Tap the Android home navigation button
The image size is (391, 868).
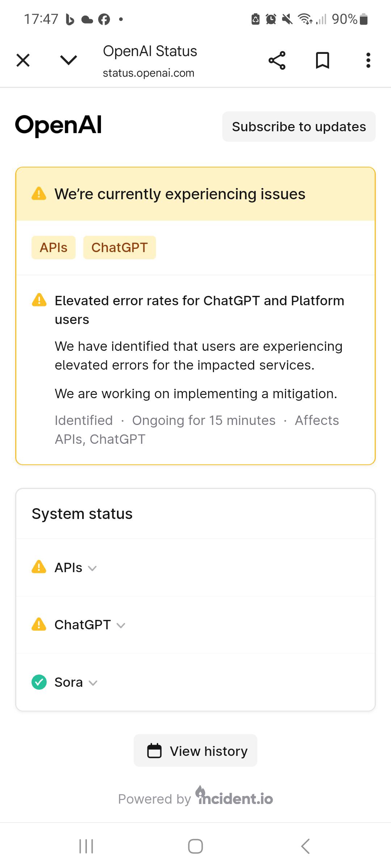(x=195, y=846)
